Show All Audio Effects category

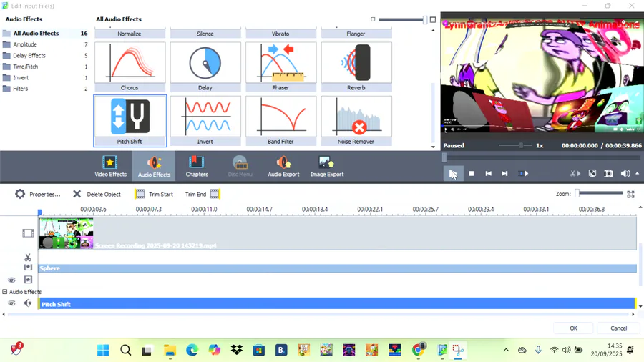(36, 33)
